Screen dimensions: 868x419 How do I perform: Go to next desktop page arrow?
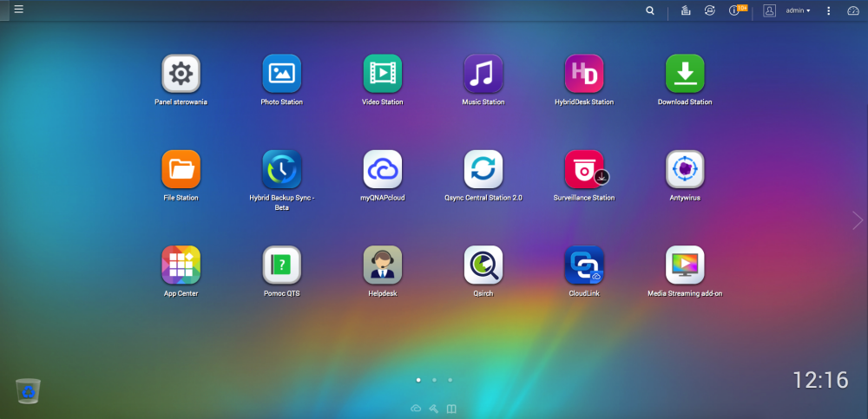858,220
